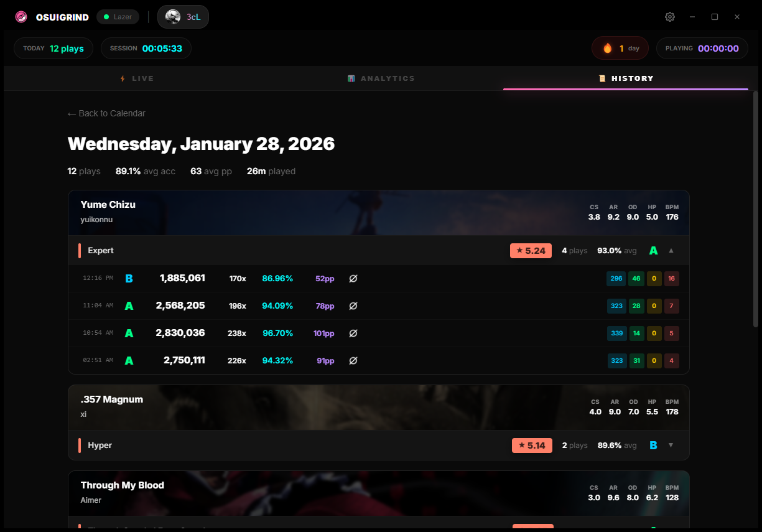Viewport: 762px width, 532px height.
Task: Expand the Through My Blood card
Action: coord(378,493)
